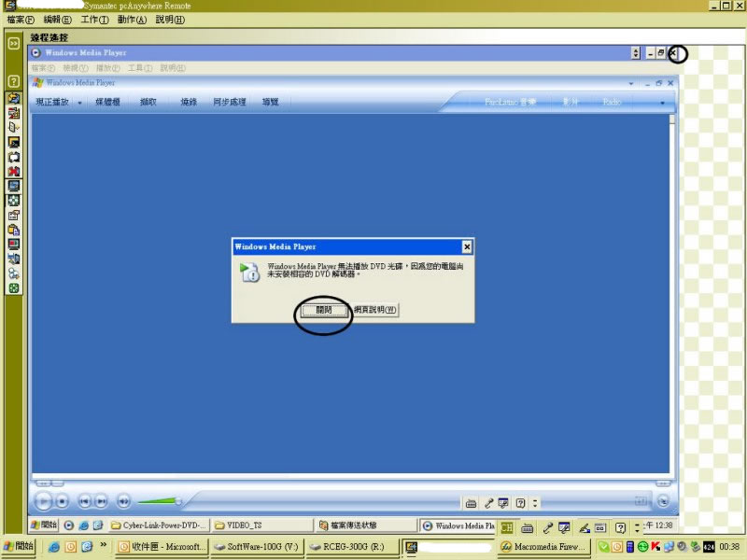Viewport: 747px width, 560px height.
Task: Switch to the 媒體櫃 tab
Action: [x=107, y=102]
